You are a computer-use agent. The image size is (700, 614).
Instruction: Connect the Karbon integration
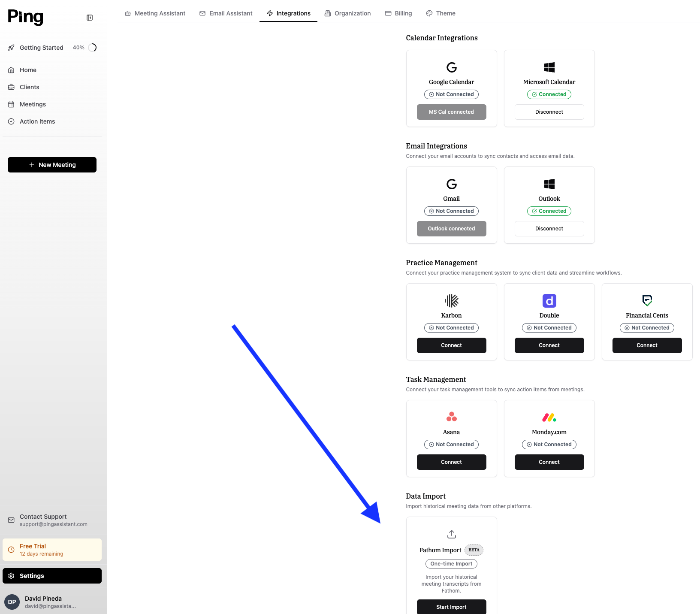(x=451, y=345)
